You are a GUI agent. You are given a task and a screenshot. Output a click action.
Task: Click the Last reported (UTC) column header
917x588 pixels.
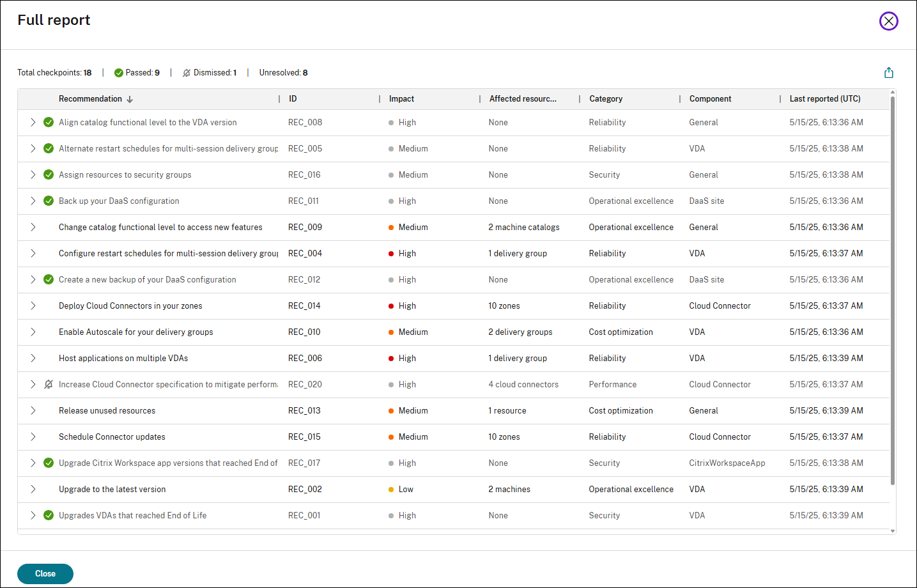pos(825,98)
